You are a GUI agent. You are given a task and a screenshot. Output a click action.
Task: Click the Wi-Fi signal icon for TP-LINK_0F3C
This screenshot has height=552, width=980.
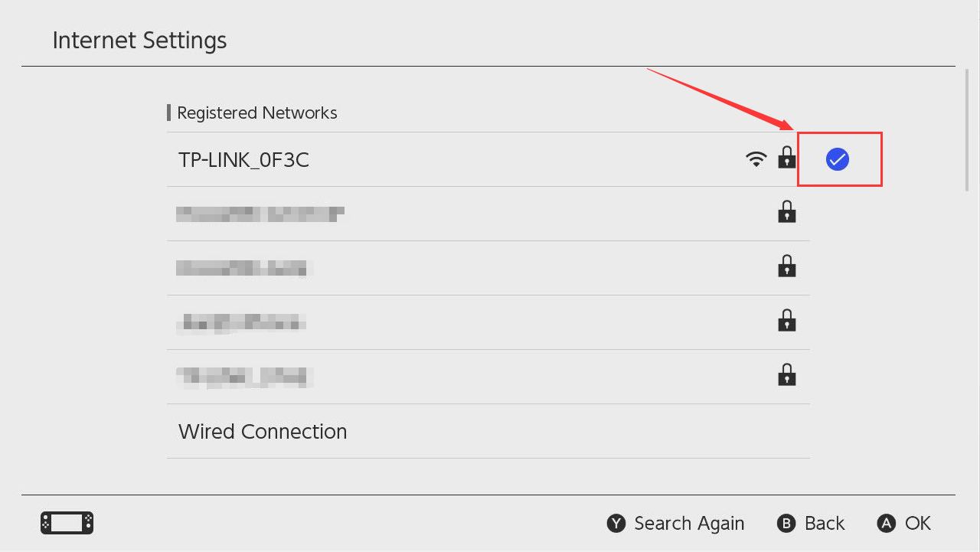coord(756,159)
